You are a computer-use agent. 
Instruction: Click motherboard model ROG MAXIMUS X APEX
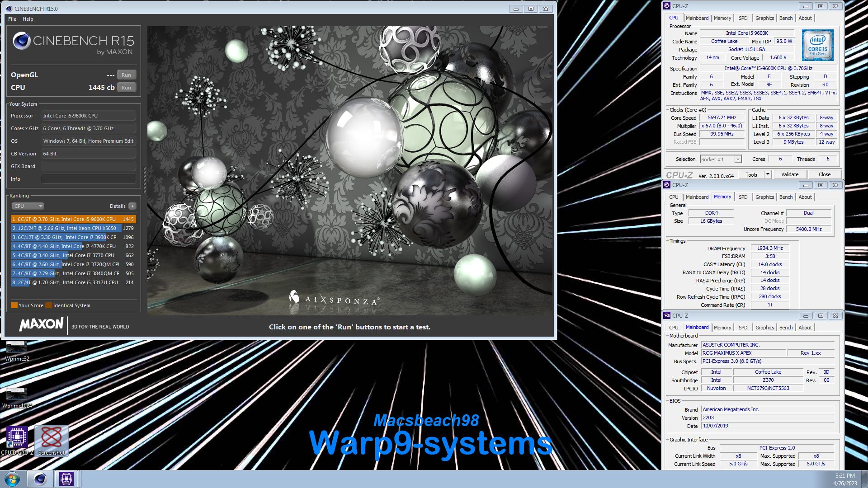pos(743,353)
